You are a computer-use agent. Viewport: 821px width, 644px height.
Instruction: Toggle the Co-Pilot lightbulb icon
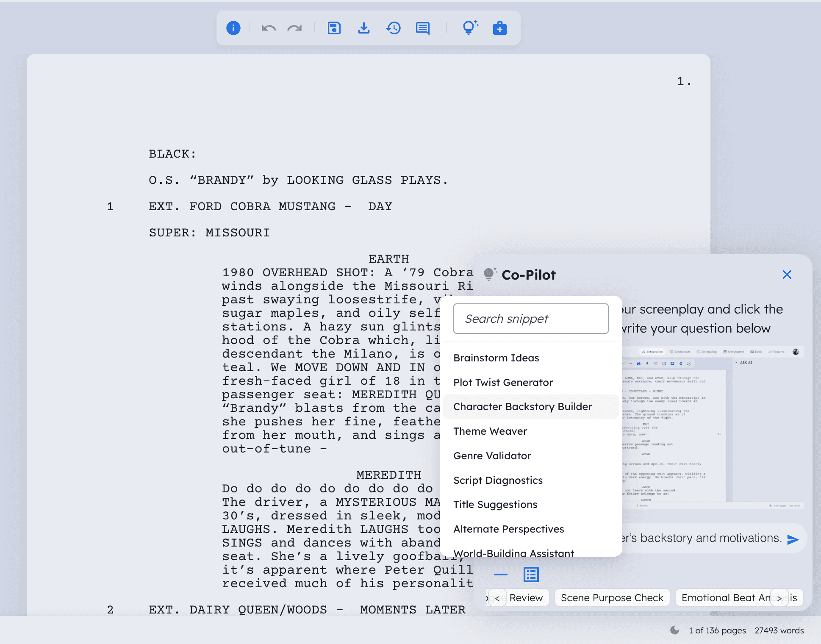click(469, 28)
